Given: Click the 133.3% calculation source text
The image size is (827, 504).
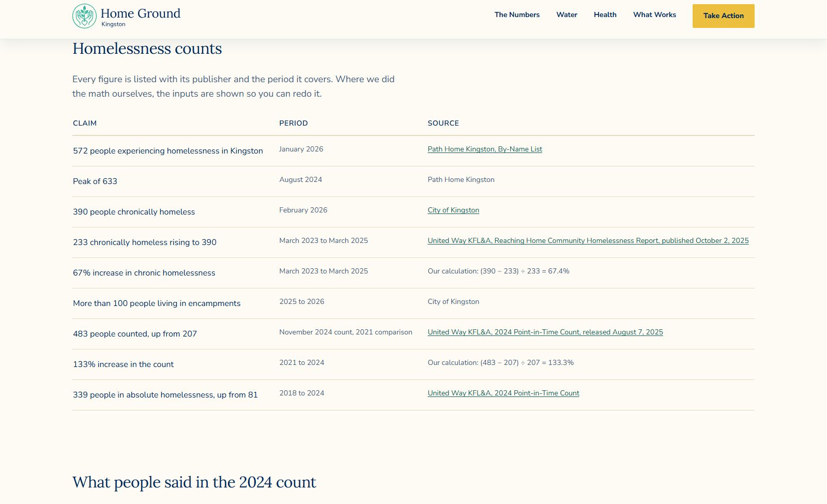Looking at the screenshot, I should 501,363.
